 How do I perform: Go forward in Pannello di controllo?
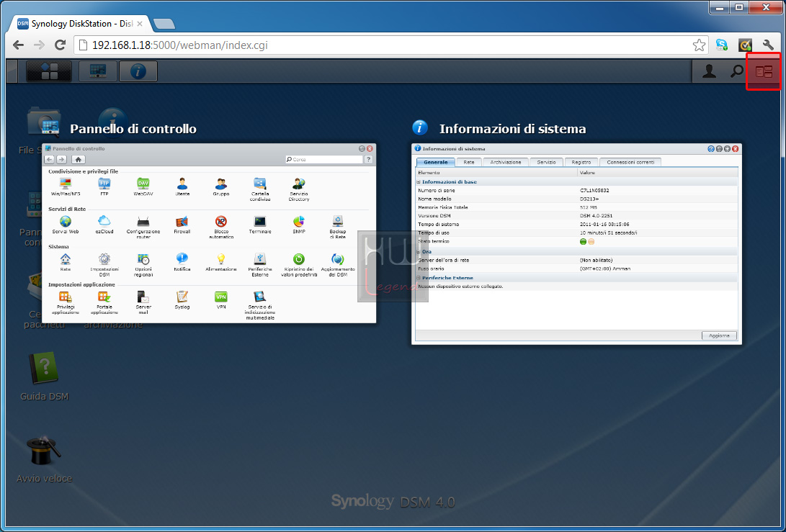click(62, 159)
